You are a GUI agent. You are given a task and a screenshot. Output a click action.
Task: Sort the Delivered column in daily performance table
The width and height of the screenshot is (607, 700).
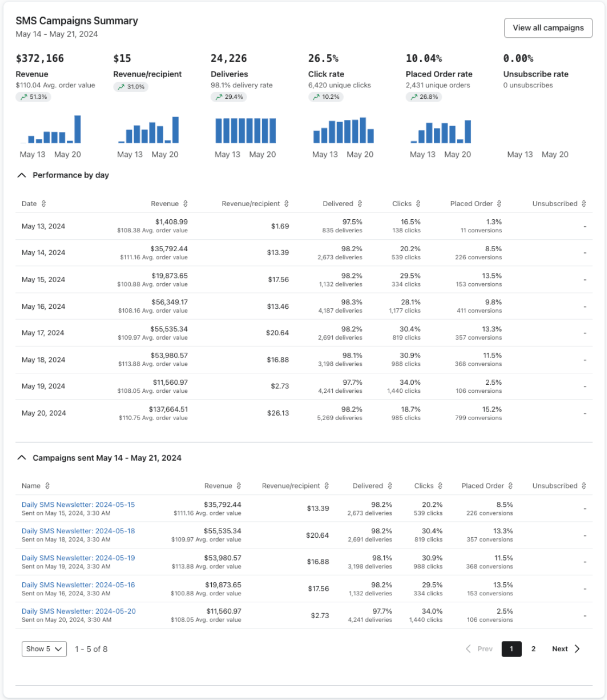[359, 203]
